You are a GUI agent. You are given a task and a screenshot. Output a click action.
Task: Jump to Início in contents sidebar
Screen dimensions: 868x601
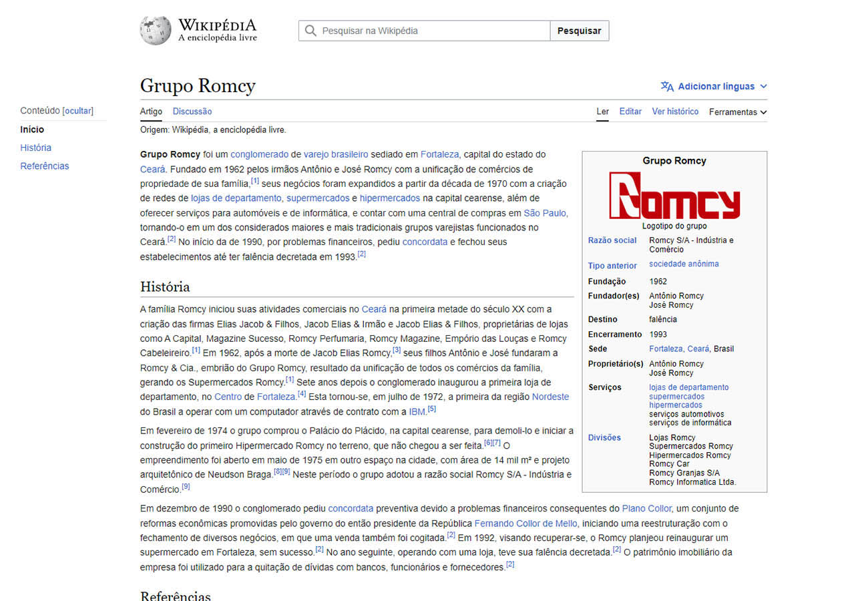point(32,130)
